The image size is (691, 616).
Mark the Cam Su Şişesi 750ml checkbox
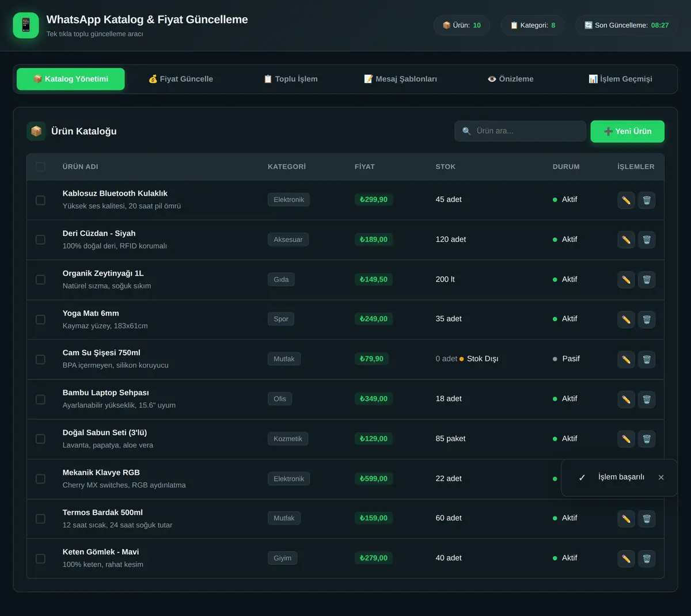pyautogui.click(x=40, y=359)
